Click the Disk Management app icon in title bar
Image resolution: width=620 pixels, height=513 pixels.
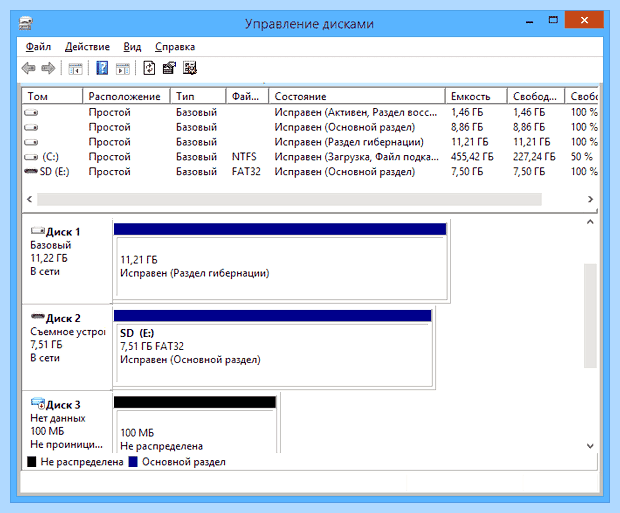26,23
